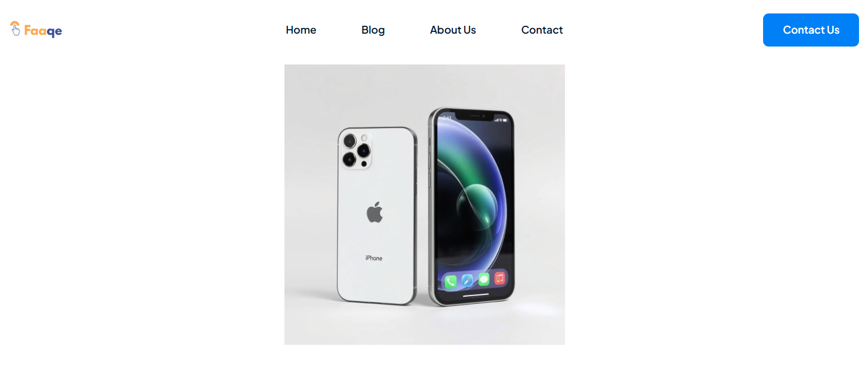Screen dimensions: 868x365
Task: Click the white iPhone back panel image
Action: 377,216
